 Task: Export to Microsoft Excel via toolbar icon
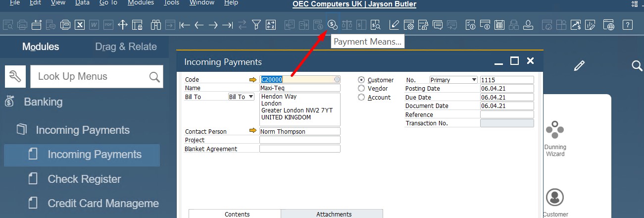(79, 24)
